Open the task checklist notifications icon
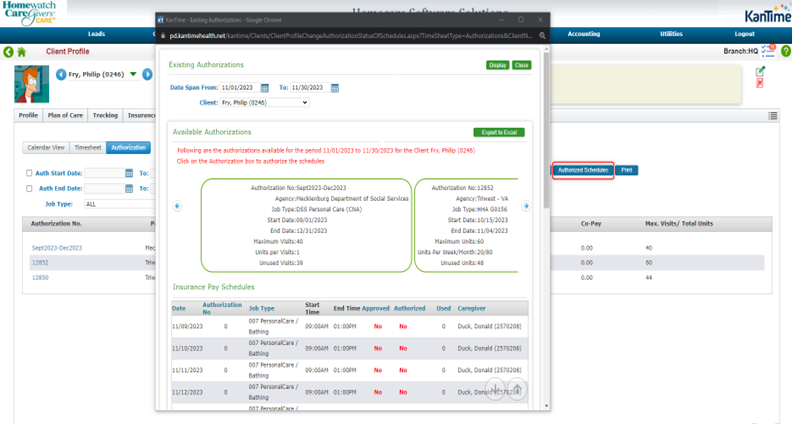This screenshot has width=792, height=424. 769,51
